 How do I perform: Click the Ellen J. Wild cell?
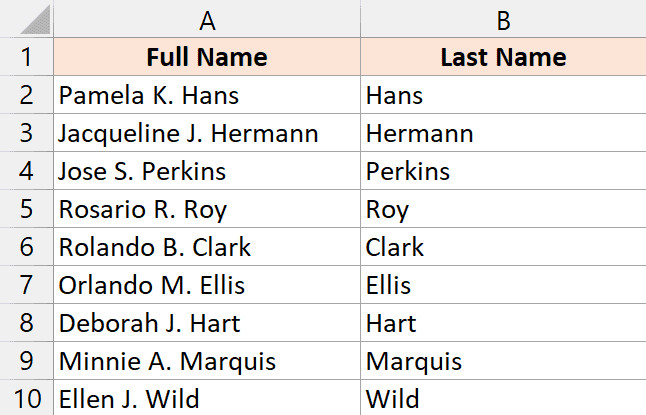tap(207, 400)
